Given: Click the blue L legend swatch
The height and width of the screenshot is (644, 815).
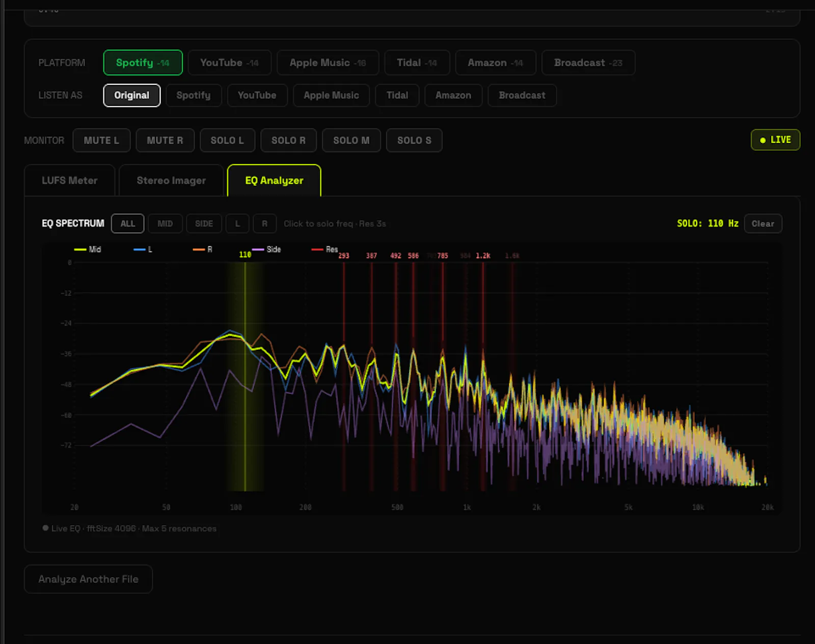Looking at the screenshot, I should (x=140, y=249).
